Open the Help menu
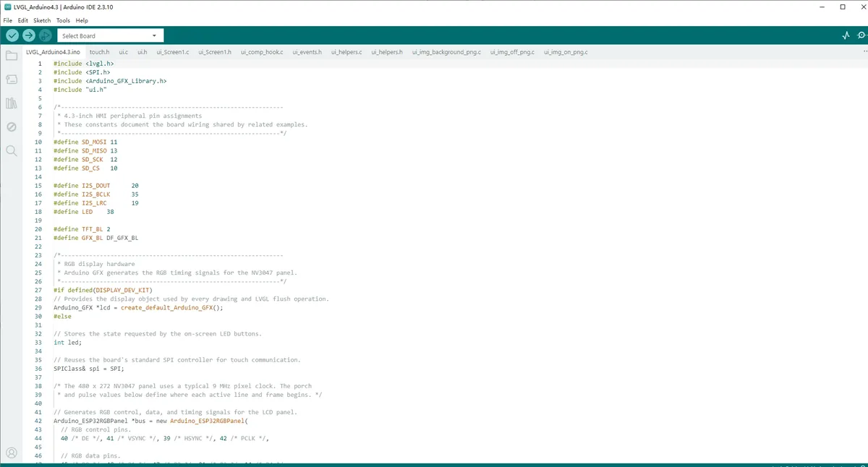868x467 pixels. coord(82,20)
